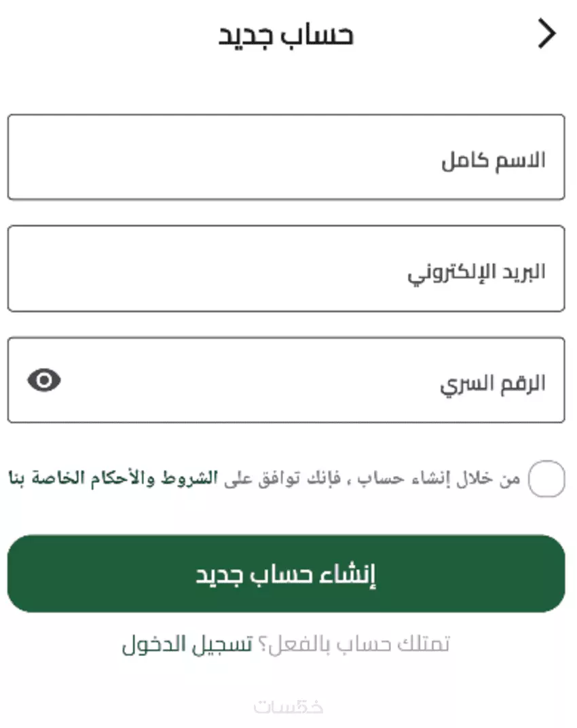Click the حساب جديد page title
Image resolution: width=577 pixels, height=728 pixels.
[286, 35]
